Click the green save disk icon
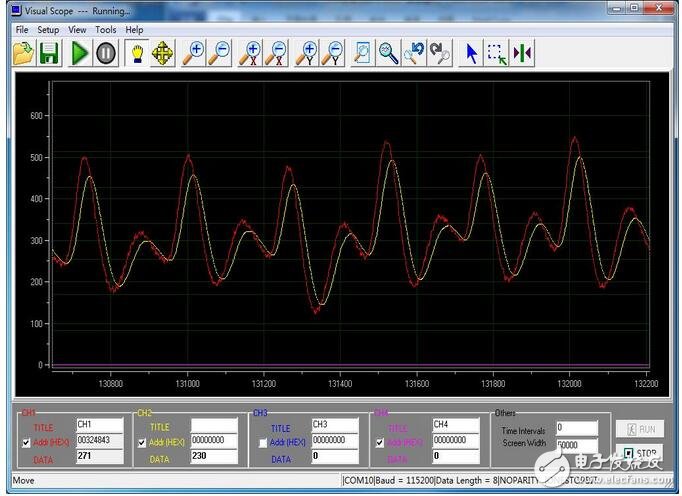This screenshot has height=496, width=682. (x=49, y=53)
